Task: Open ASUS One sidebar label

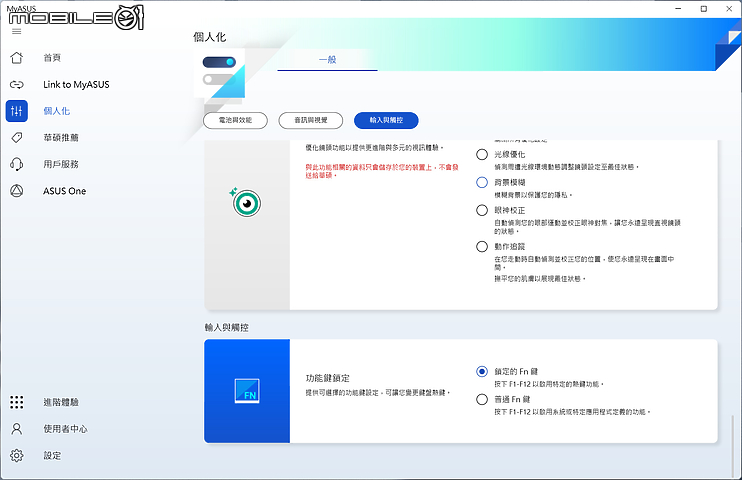Action: [x=65, y=191]
